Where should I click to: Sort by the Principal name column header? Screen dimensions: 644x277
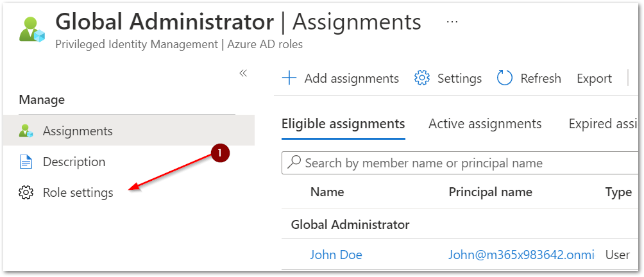[x=491, y=192]
